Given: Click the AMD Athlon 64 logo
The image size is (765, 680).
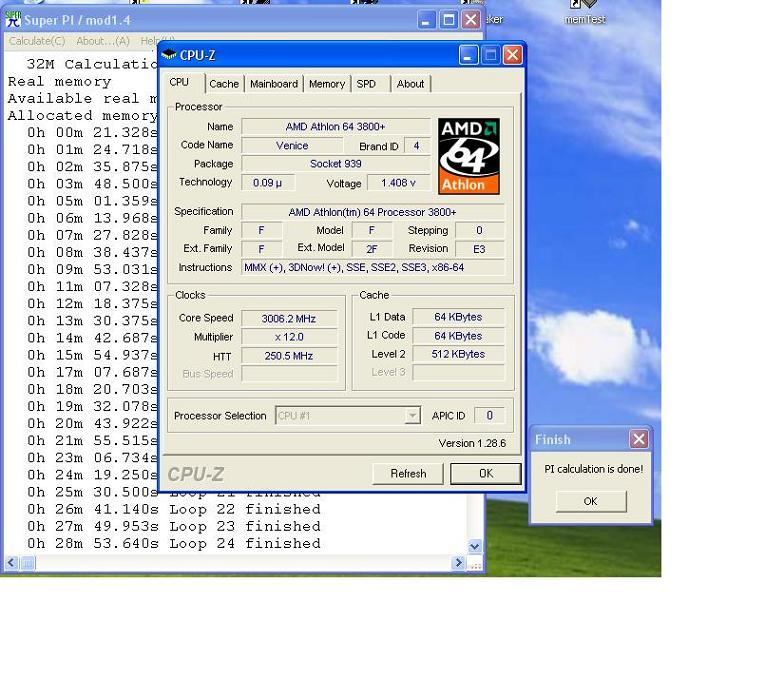Looking at the screenshot, I should point(468,156).
